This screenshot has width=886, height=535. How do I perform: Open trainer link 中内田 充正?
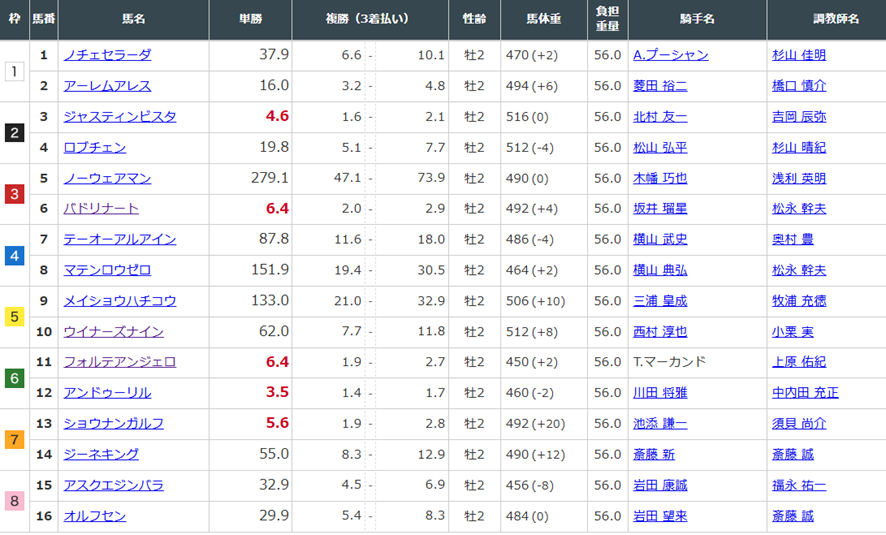805,393
